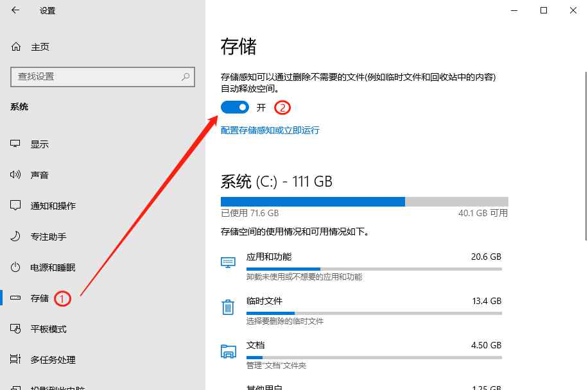Open Multitasking (多任务处理) settings page
Viewport: 588px width, 390px height.
(53, 360)
